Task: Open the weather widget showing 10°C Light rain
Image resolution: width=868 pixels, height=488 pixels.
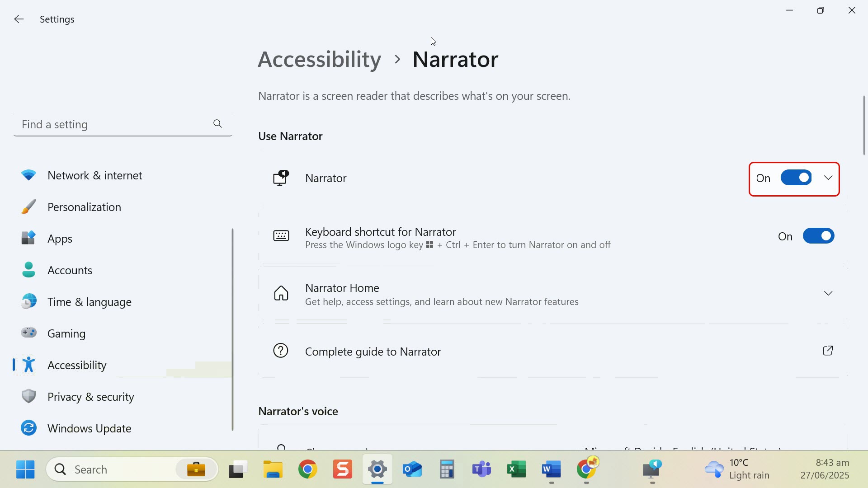Action: pos(737,469)
